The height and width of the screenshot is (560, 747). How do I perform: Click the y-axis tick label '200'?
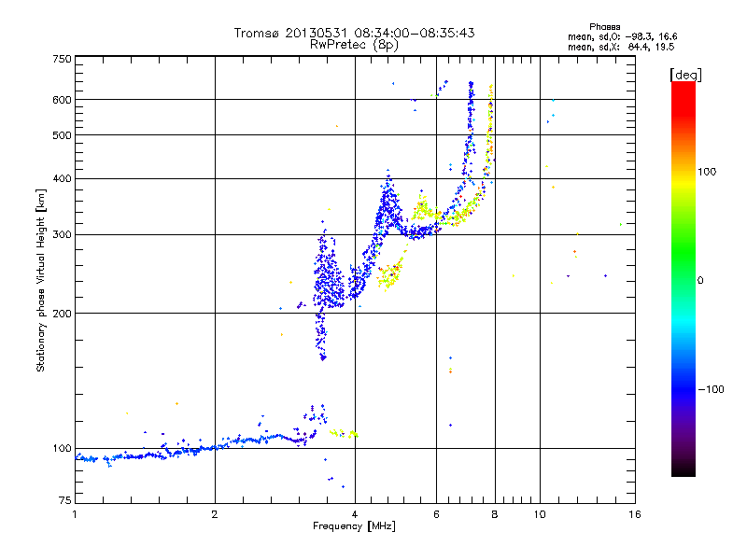[x=62, y=314]
